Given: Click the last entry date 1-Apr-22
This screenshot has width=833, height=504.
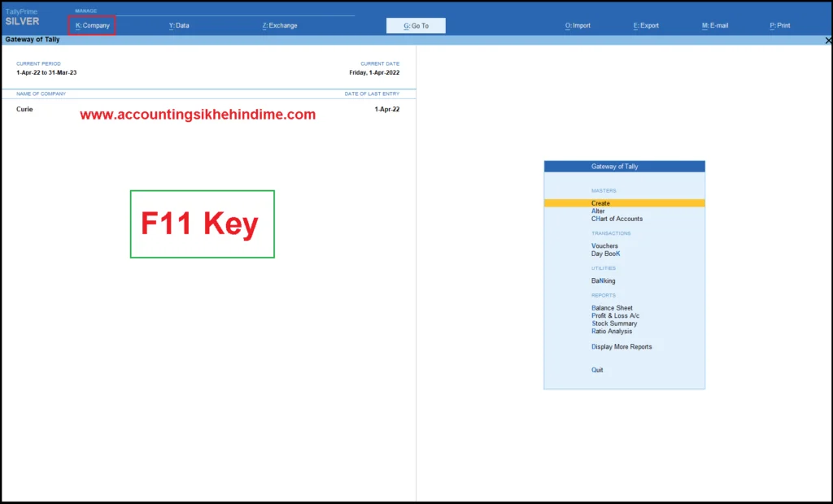Looking at the screenshot, I should pos(386,110).
